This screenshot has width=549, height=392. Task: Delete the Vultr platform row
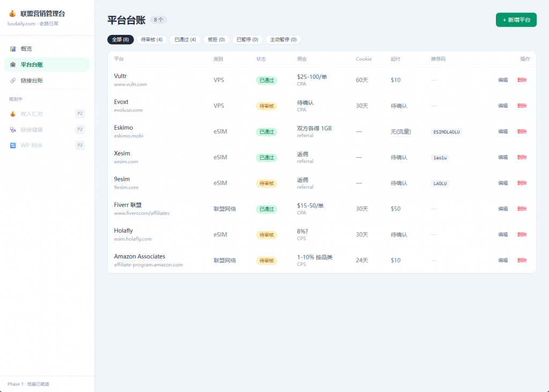pos(522,80)
